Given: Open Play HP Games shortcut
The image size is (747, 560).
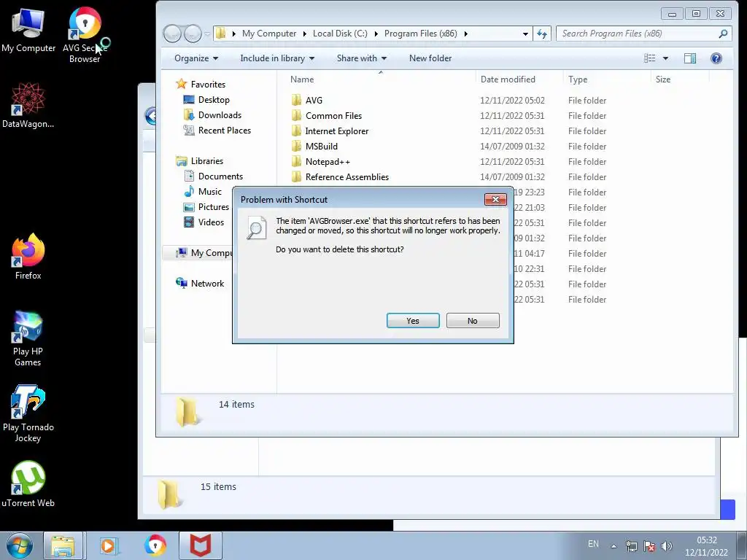Looking at the screenshot, I should pos(28,338).
